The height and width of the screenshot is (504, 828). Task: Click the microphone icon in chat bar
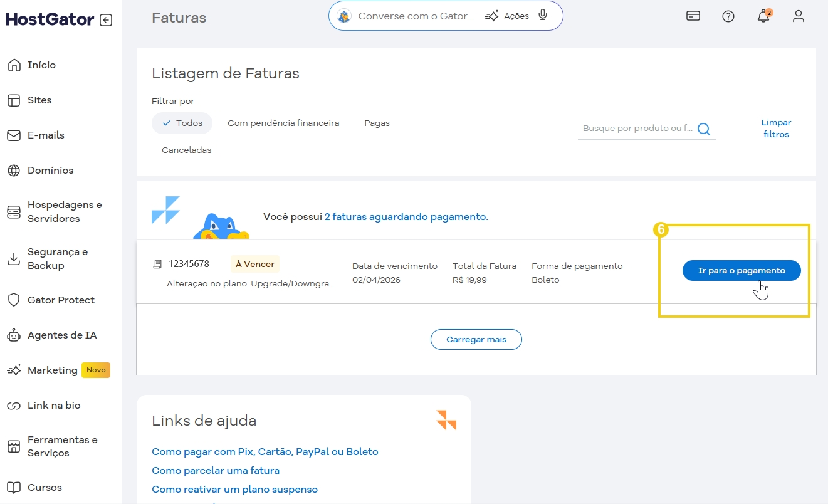click(x=543, y=16)
